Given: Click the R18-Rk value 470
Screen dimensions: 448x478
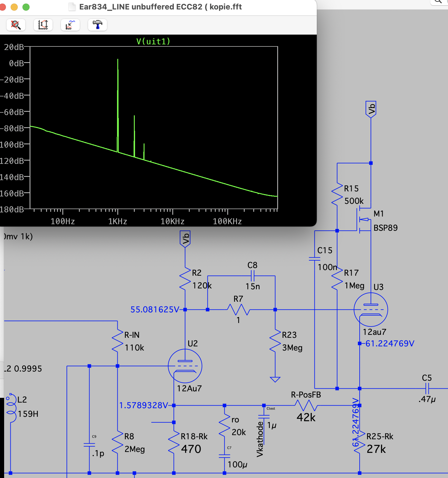Looking at the screenshot, I should click(191, 449).
